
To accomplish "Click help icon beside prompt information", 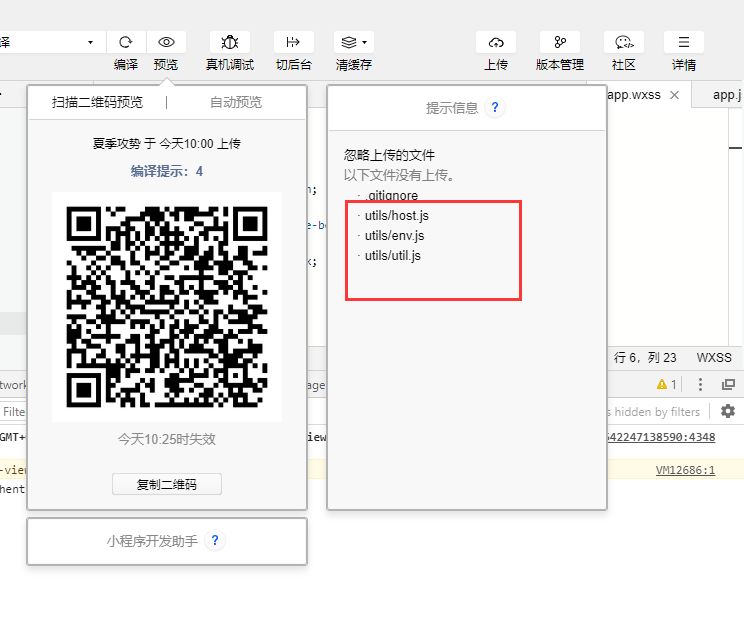I will (x=495, y=107).
